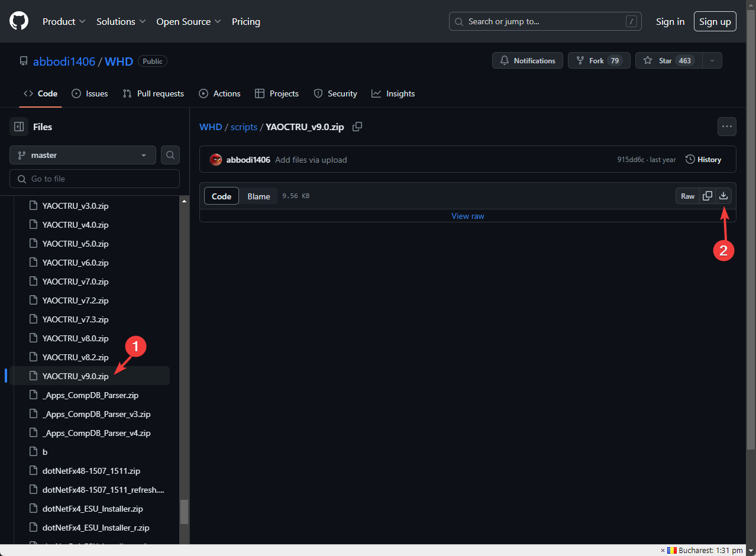Copy file path icon next to YAOCTRU_v9.0.zip

point(357,127)
